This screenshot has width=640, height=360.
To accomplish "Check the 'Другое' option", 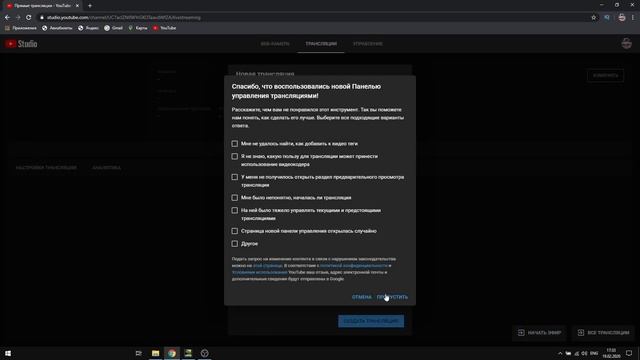I will tap(235, 244).
